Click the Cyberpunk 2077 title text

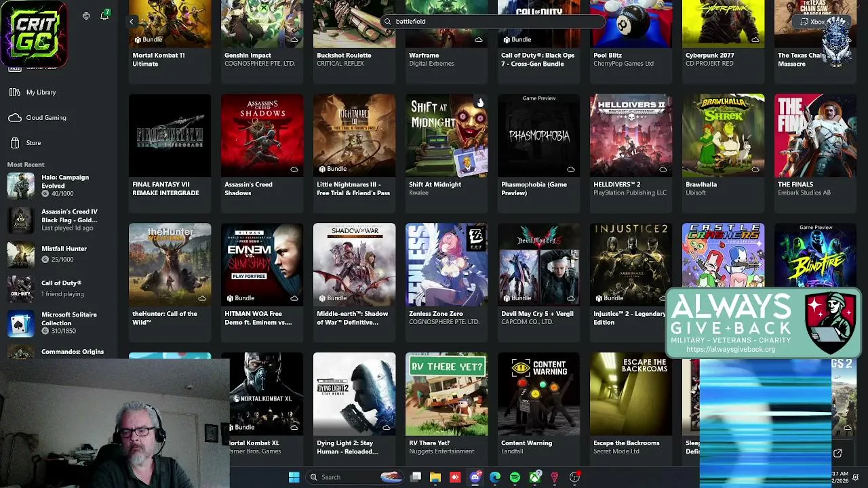[x=710, y=56]
